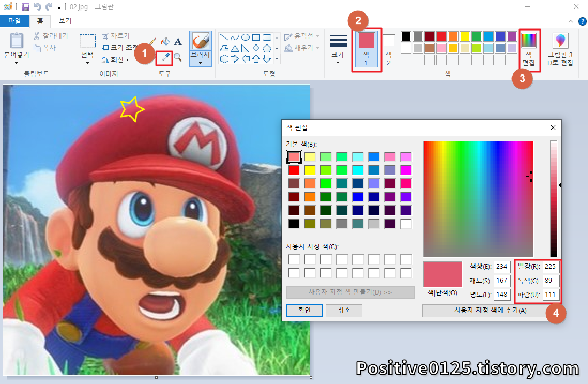The width and height of the screenshot is (588, 384).
Task: Select the color picker eyedropper tool
Action: 165,57
